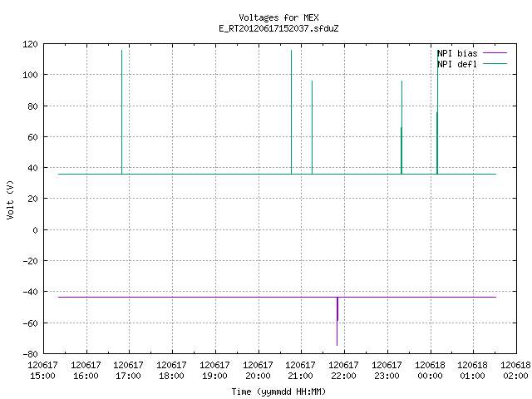532x399 pixels.
Task: Click the x-axis label '120617 23:00'
Action: tap(387, 371)
